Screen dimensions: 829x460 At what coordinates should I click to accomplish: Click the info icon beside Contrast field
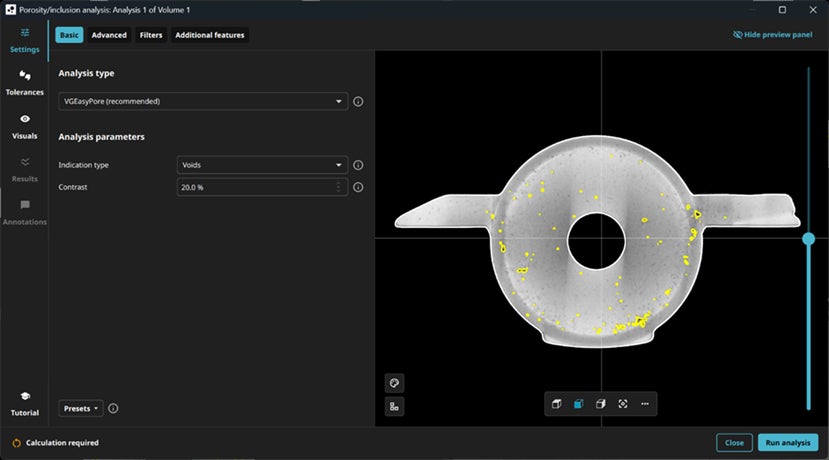[358, 187]
